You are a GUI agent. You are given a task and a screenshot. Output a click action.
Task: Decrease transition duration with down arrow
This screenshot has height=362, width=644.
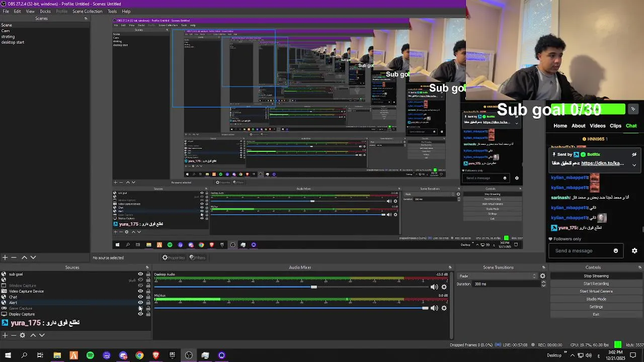543,286
